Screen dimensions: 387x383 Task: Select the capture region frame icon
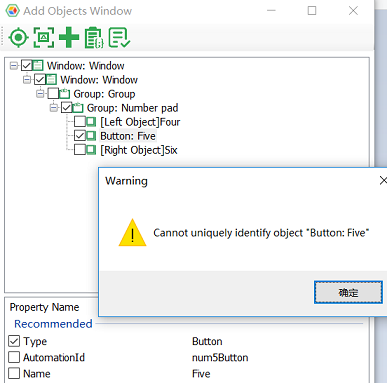44,37
